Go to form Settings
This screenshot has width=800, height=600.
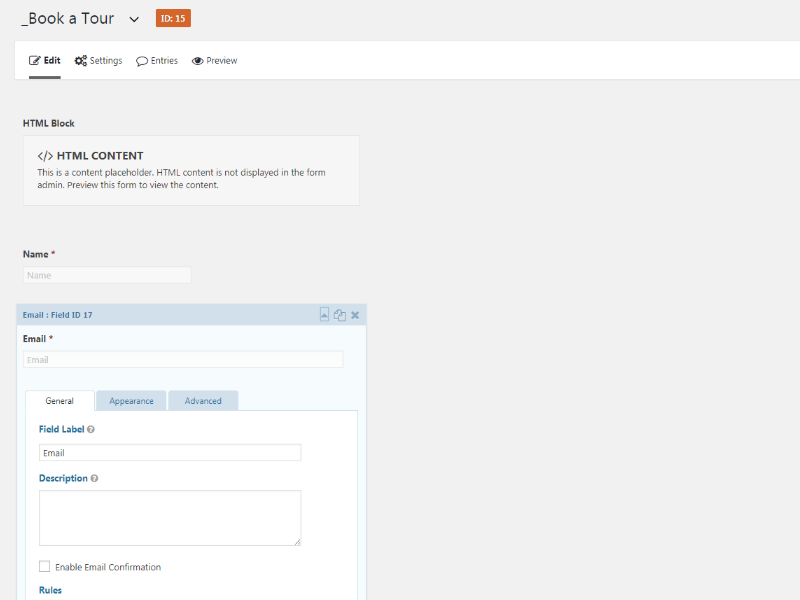98,61
